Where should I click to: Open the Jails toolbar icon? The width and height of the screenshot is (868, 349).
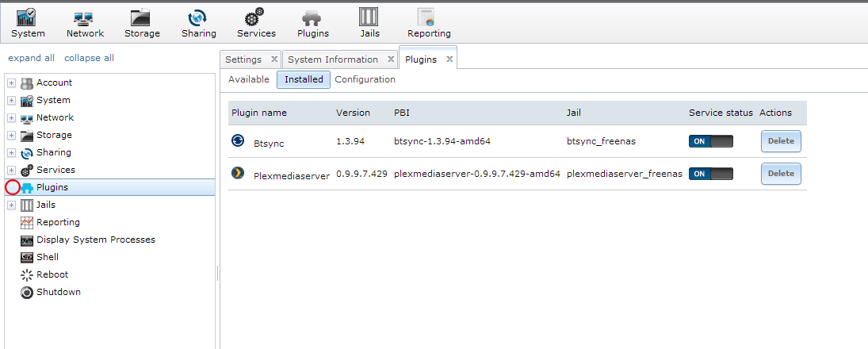pos(369,17)
